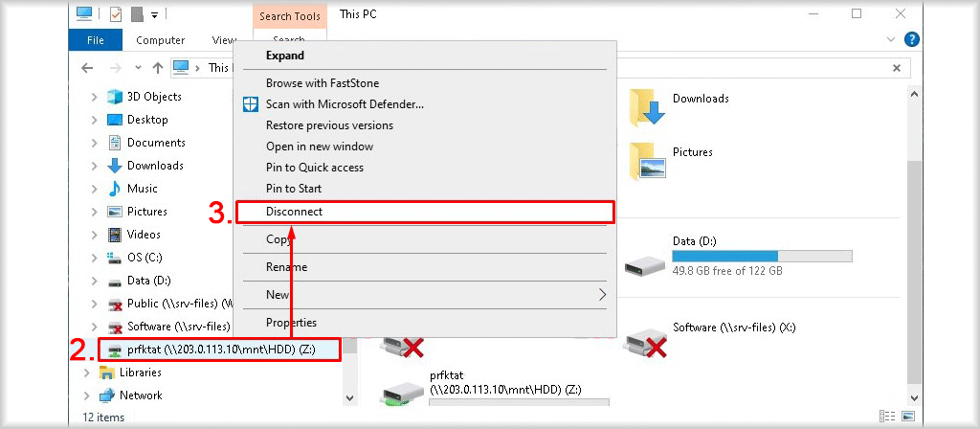The width and height of the screenshot is (980, 429).
Task: Select prfktat Z: drive in navigation tree
Action: point(220,350)
